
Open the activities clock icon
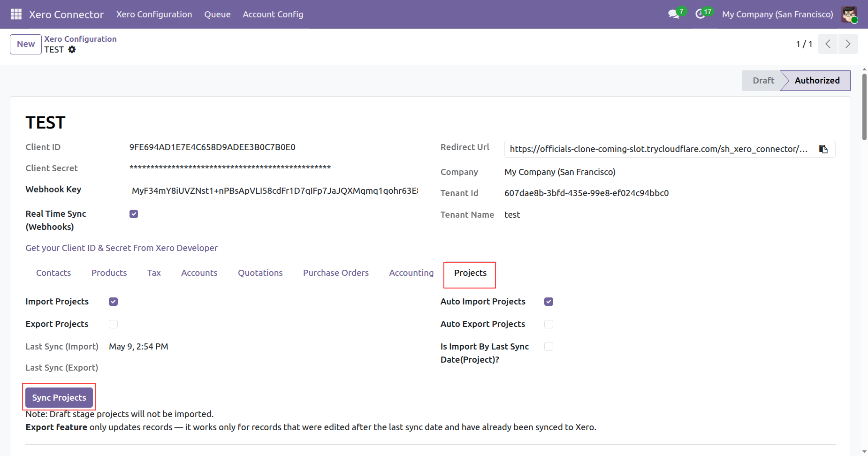pyautogui.click(x=700, y=14)
